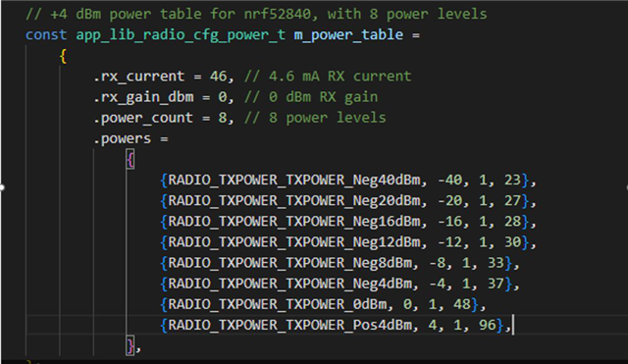Click the .rx_gain_dbm field name
Viewport: 628px width, 364px height.
tap(143, 97)
